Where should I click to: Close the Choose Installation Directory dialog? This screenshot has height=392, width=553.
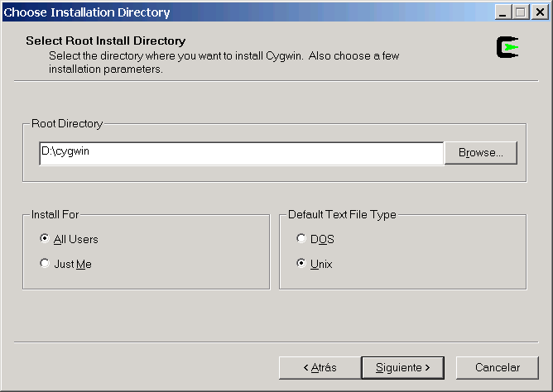coord(540,12)
